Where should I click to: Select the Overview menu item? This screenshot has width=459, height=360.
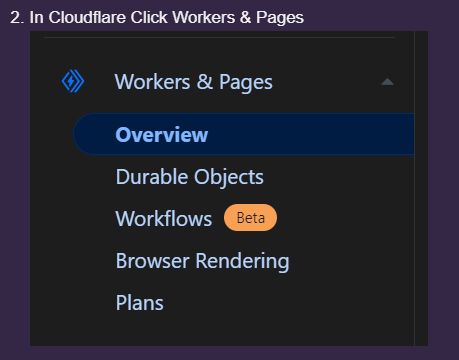[244, 134]
